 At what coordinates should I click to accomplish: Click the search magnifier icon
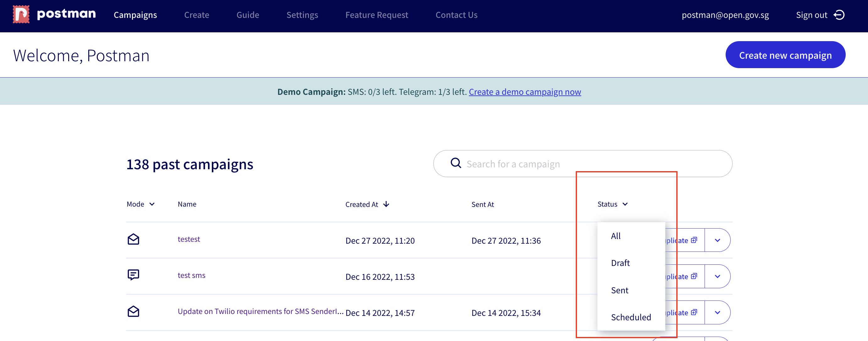click(x=456, y=163)
